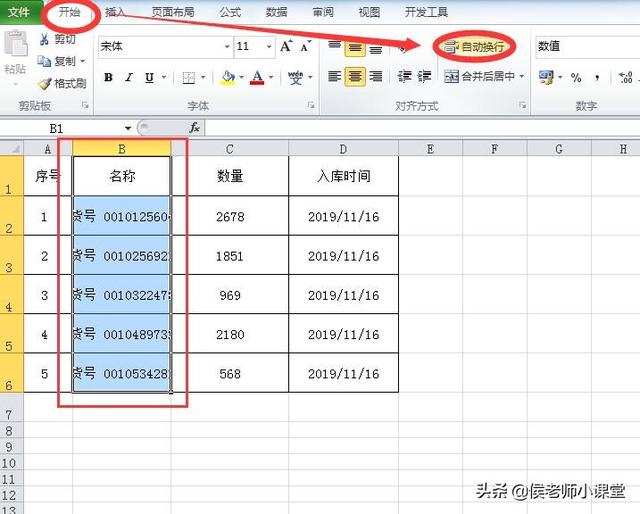Screen dimensions: 640x514
Task: Open the font size dropdown
Action: (269, 47)
